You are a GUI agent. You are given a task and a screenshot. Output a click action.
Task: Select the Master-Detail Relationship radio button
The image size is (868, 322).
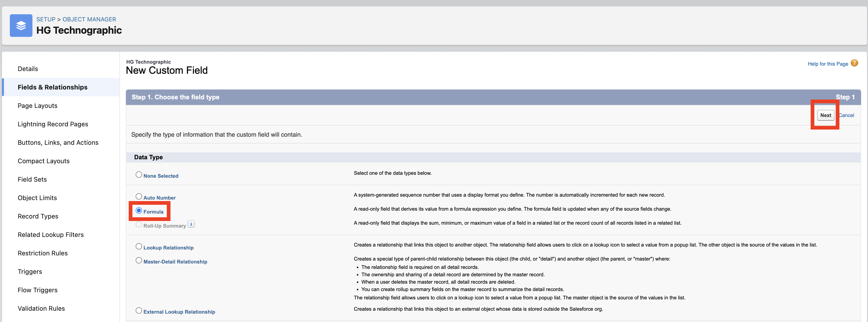coord(139,261)
